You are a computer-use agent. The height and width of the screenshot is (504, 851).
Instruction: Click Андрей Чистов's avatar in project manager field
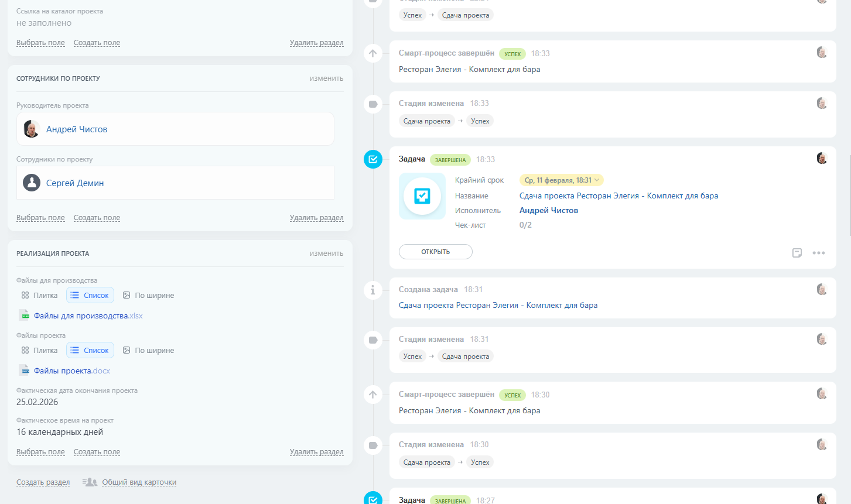pyautogui.click(x=32, y=129)
